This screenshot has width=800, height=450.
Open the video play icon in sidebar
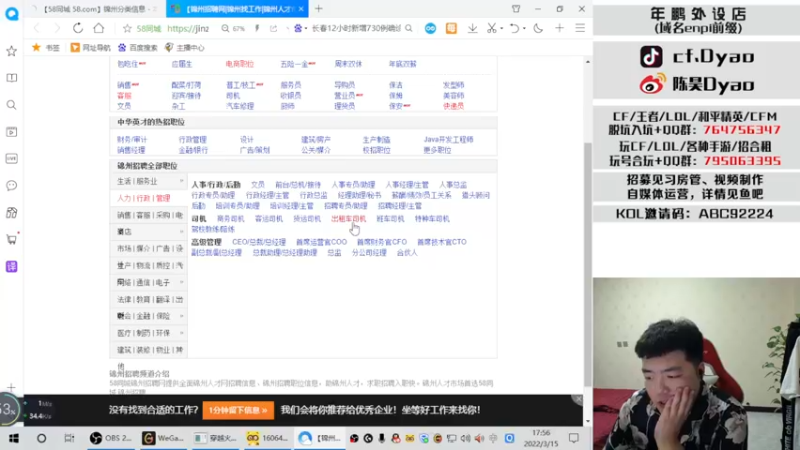click(x=11, y=132)
